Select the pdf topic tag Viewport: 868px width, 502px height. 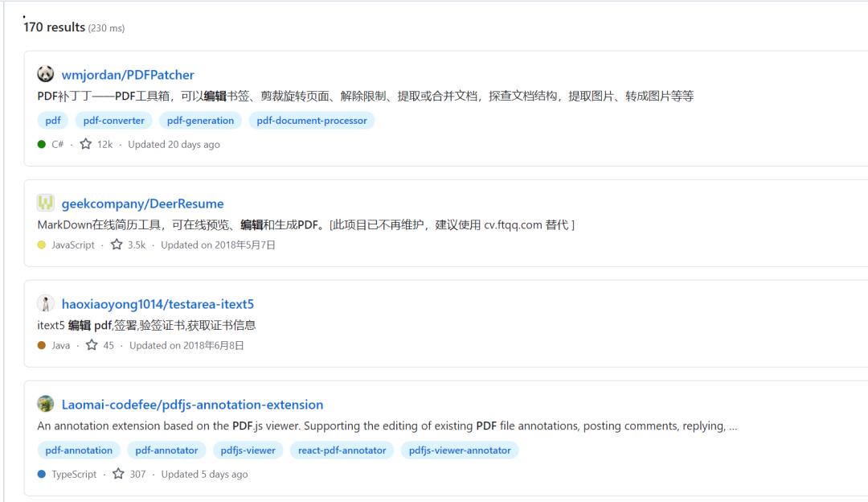[x=52, y=120]
